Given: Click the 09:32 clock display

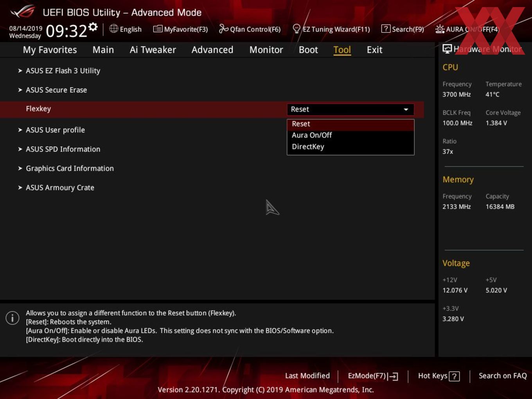Looking at the screenshot, I should pyautogui.click(x=66, y=31).
